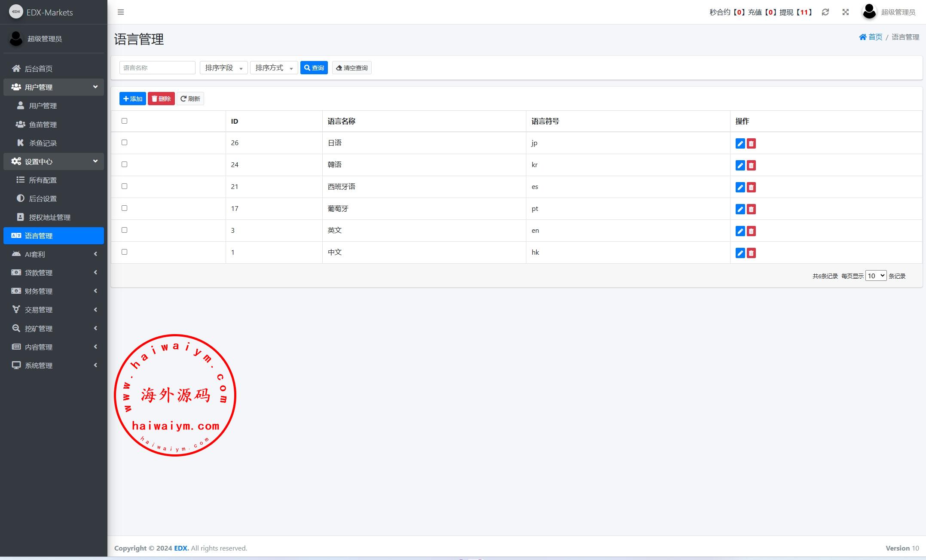
Task: Click edit pencil icon for 英文 row
Action: (740, 231)
